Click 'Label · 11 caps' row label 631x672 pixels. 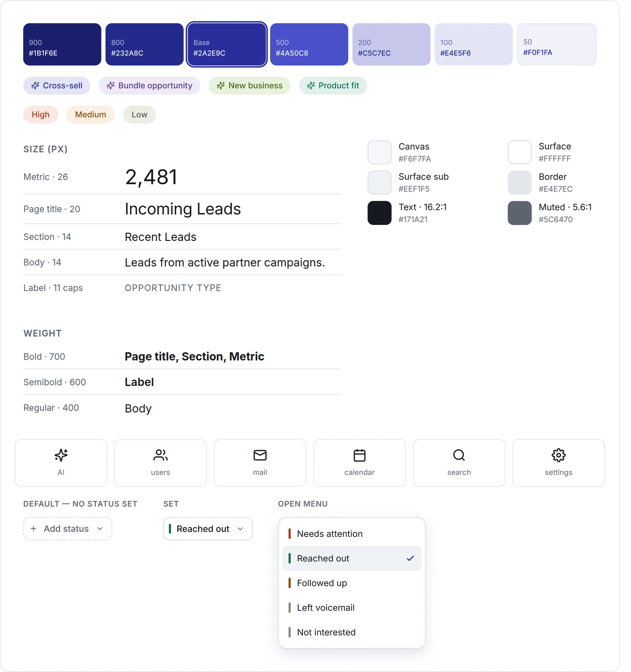(x=53, y=288)
